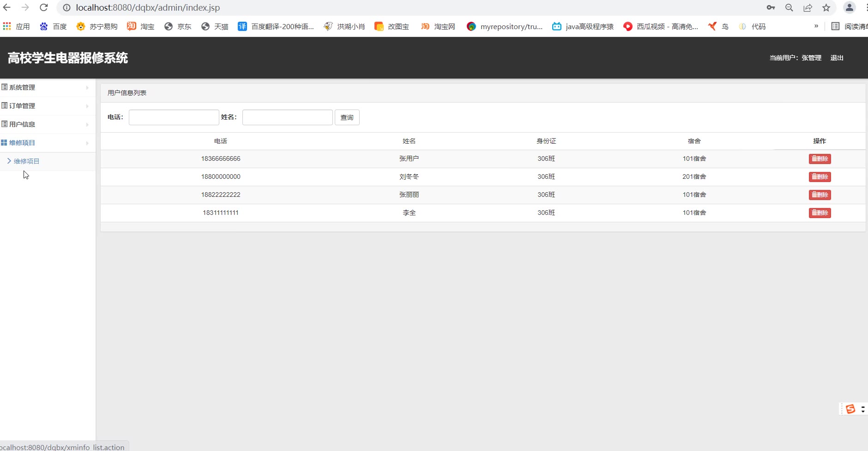The image size is (868, 451).
Task: Click the dormitory cell 201宿舍
Action: pos(694,177)
